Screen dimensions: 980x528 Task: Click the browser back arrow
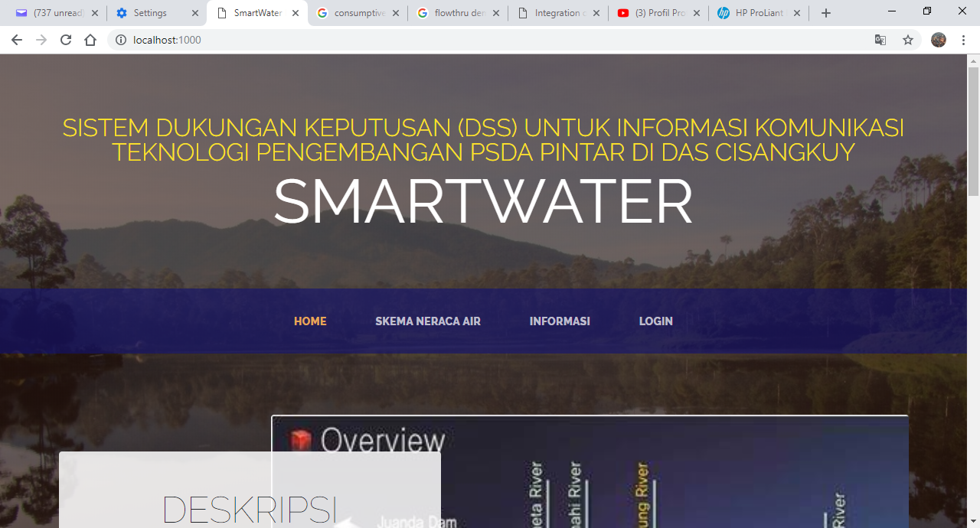pos(17,40)
